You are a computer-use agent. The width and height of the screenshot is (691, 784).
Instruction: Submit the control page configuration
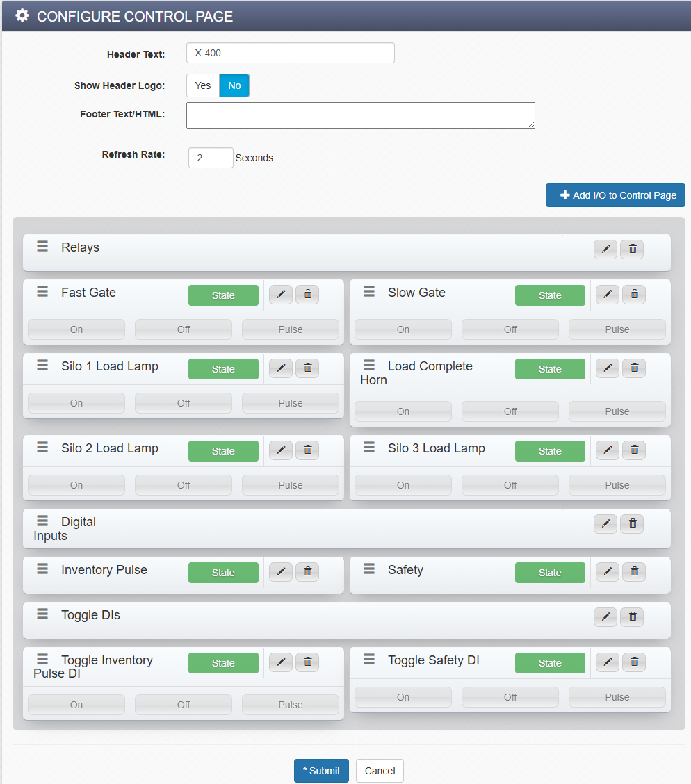(321, 771)
